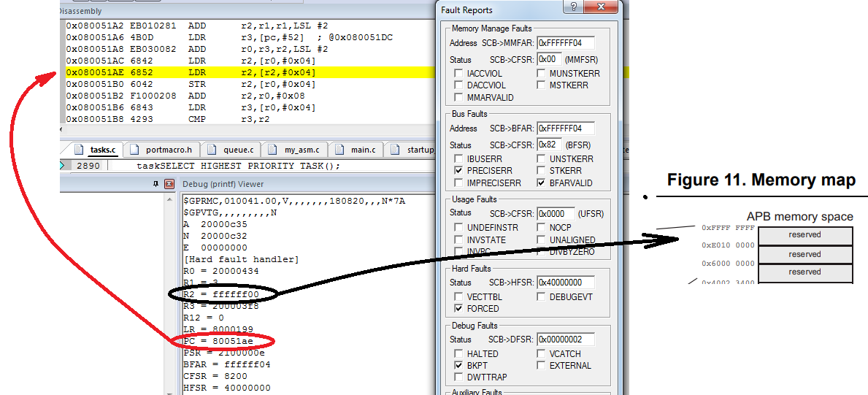The width and height of the screenshot is (868, 395).
Task: Click the pin icon beside Debug Viewer
Action: (x=155, y=184)
